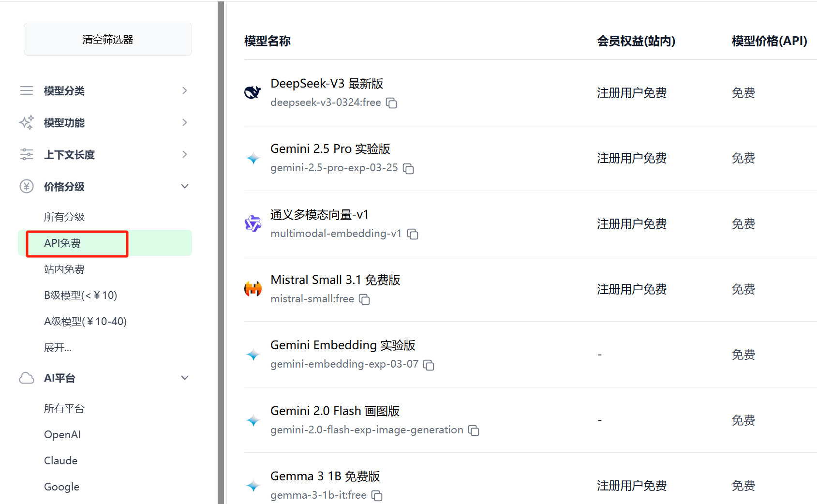
Task: Copy the gemini-embedding-exp-03-07 model ID
Action: point(429,365)
